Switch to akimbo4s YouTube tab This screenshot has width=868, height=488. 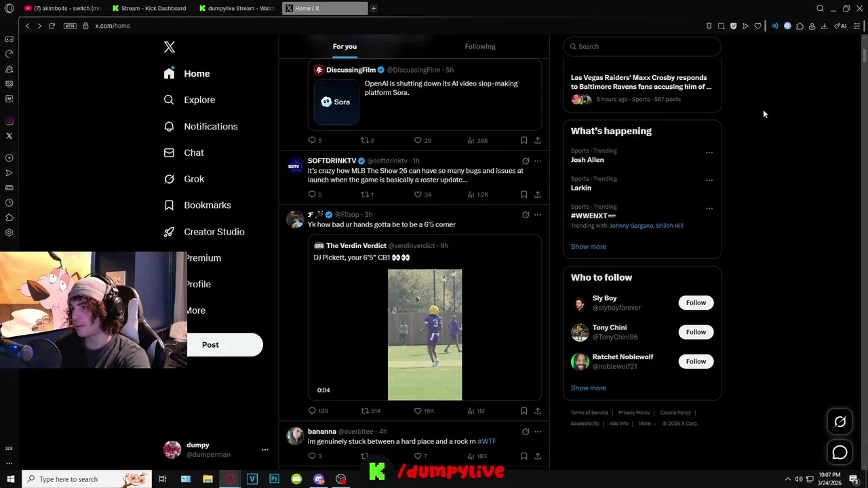62,8
